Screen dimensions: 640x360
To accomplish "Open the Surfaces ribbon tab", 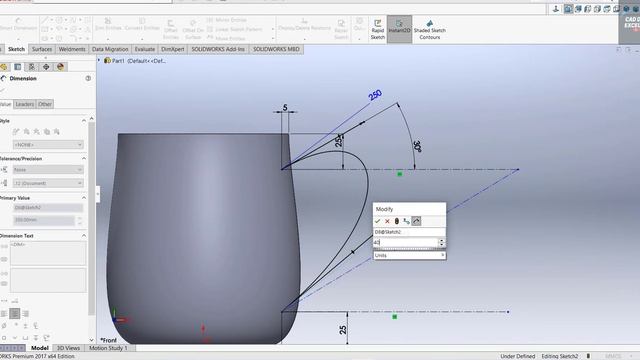I will coord(42,49).
